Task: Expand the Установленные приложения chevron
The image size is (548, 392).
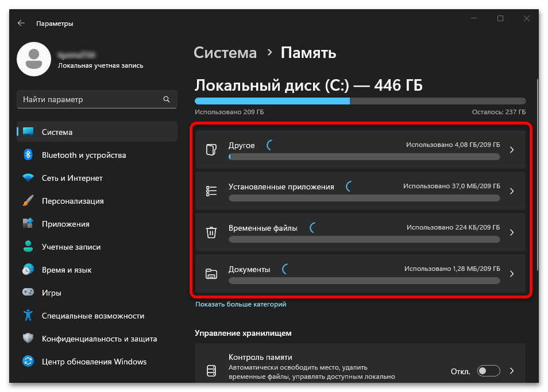Action: tap(512, 191)
